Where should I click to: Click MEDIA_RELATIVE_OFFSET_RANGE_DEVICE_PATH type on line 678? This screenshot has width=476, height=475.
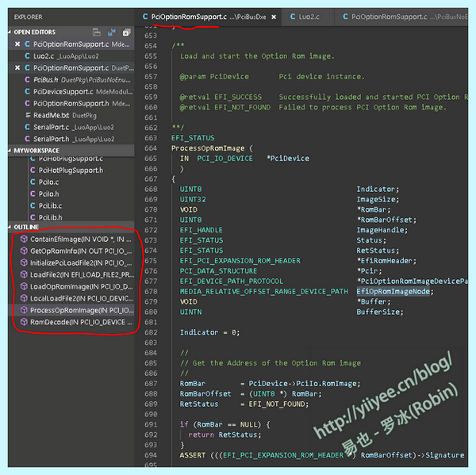(x=264, y=291)
